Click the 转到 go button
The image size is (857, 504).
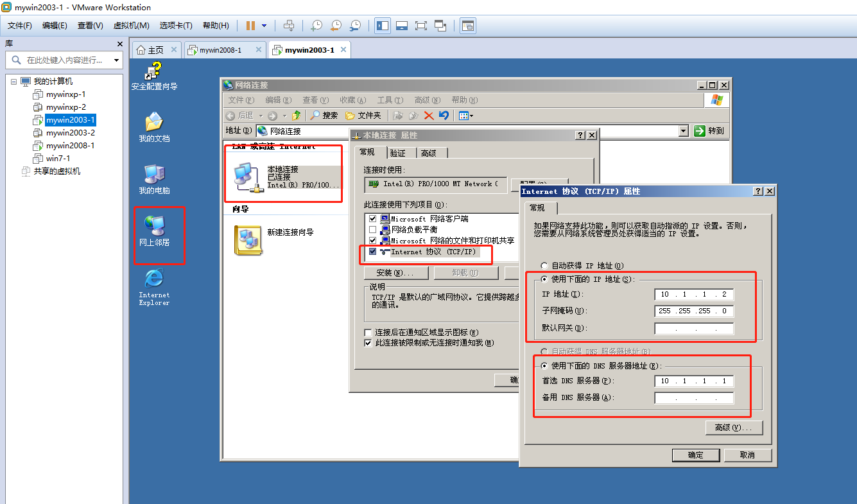coord(709,131)
